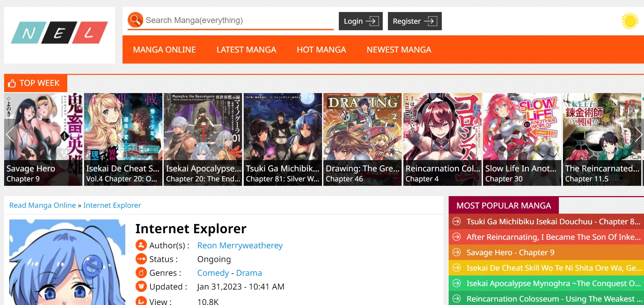Open Isekai Apocalypse cover thumbnail

coord(203,139)
